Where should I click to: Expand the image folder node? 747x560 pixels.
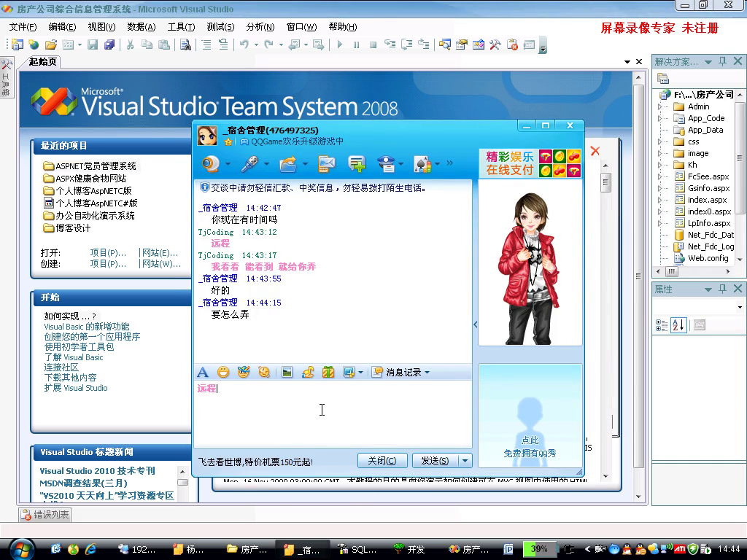click(x=659, y=153)
